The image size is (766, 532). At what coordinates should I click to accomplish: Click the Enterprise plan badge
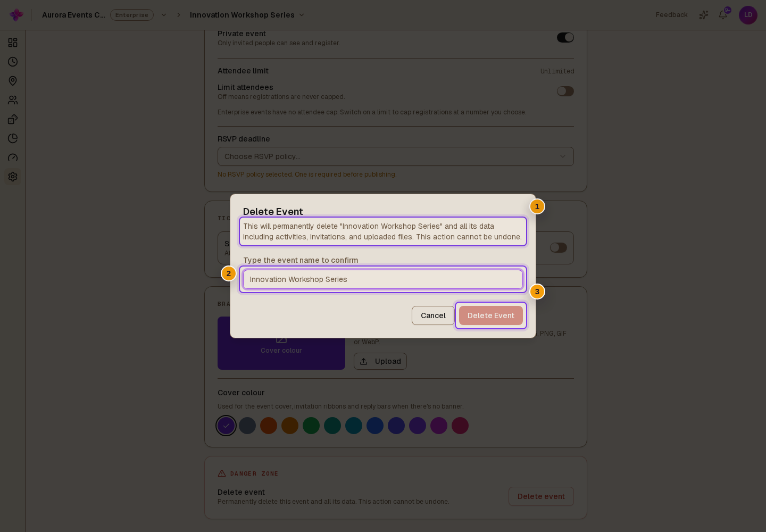point(132,15)
